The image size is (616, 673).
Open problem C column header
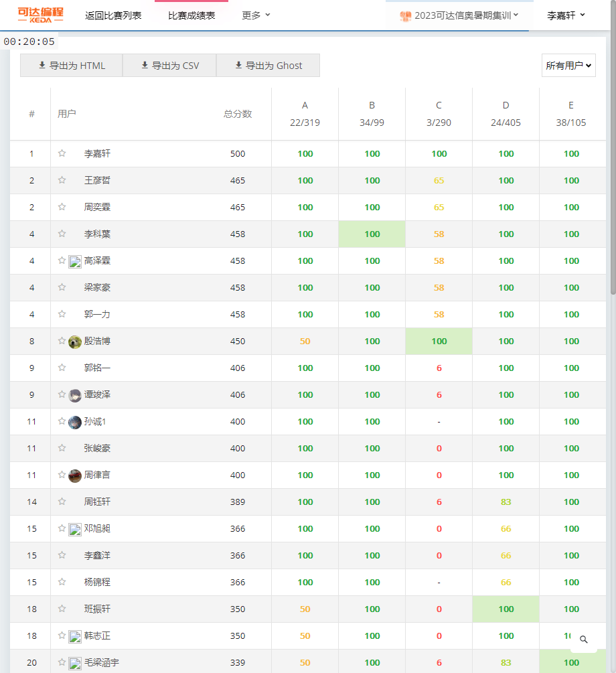439,114
